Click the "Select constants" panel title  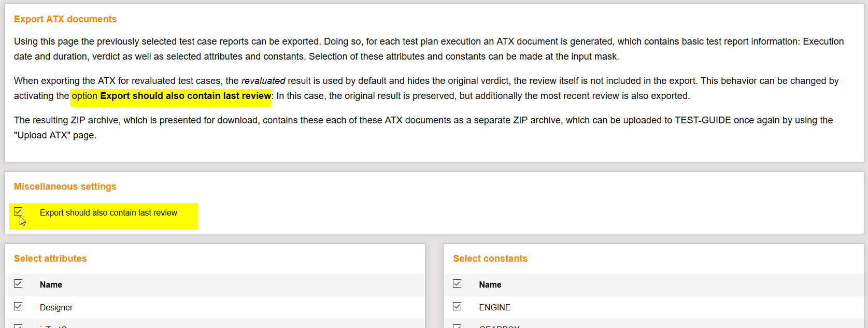pyautogui.click(x=490, y=258)
